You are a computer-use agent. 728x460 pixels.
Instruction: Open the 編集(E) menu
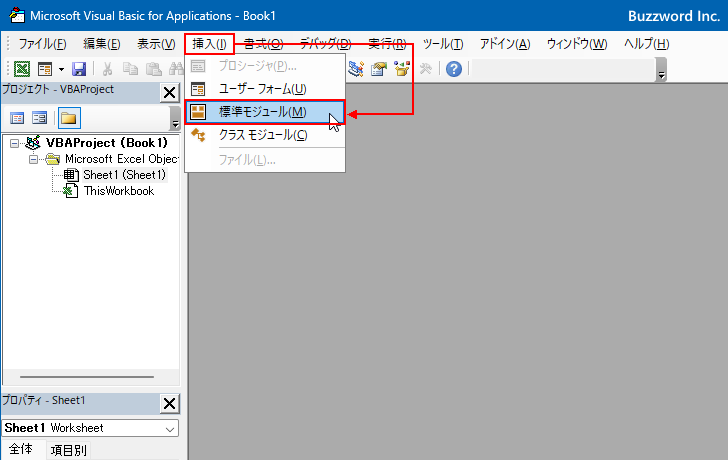coord(102,44)
